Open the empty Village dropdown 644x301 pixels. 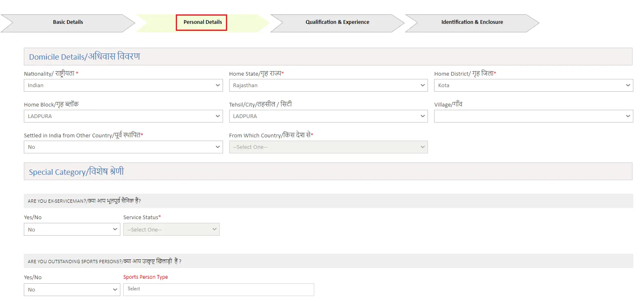click(x=534, y=116)
